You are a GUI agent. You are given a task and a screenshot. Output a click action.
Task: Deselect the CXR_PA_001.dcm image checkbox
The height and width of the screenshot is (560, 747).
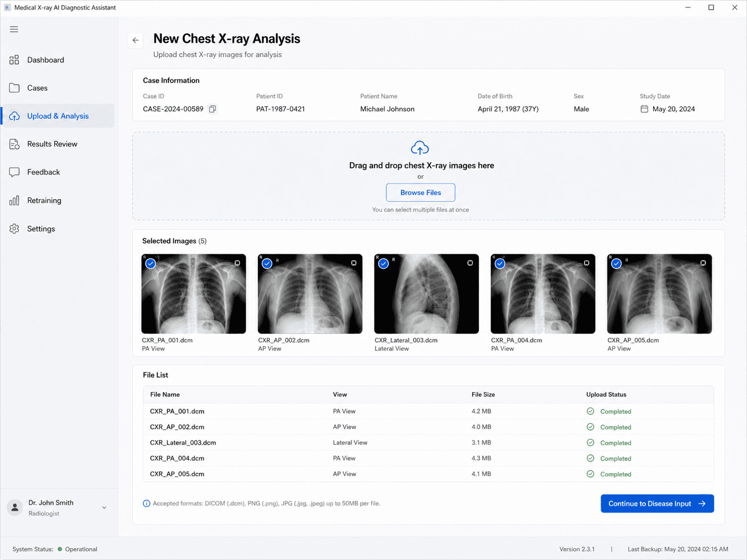coord(151,263)
